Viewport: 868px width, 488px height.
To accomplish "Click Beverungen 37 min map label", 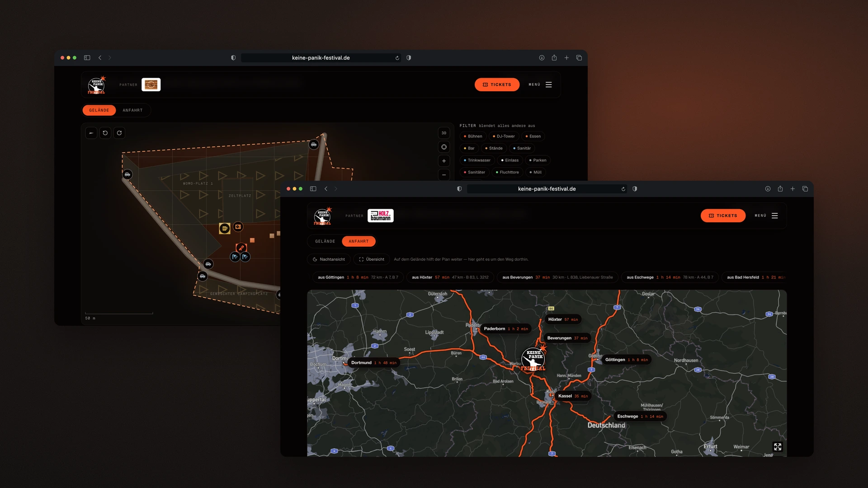I will point(567,338).
